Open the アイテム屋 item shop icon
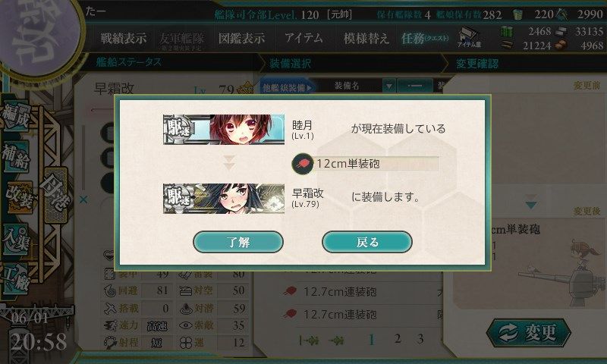Screen dimensions: 607x364 469,37
